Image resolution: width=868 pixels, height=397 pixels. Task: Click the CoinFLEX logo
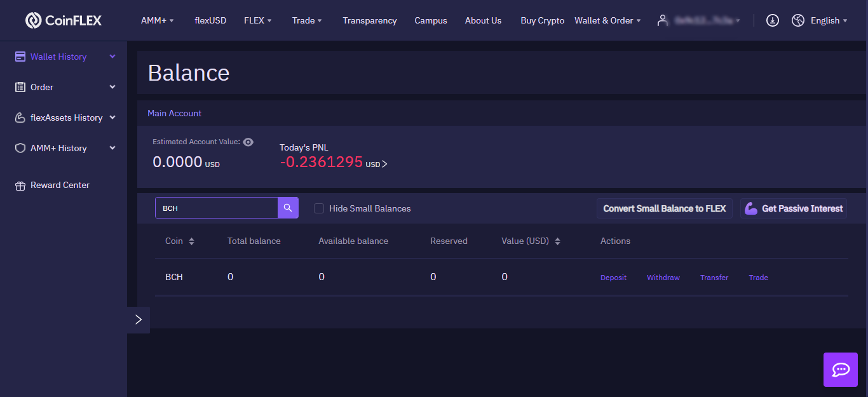point(64,20)
